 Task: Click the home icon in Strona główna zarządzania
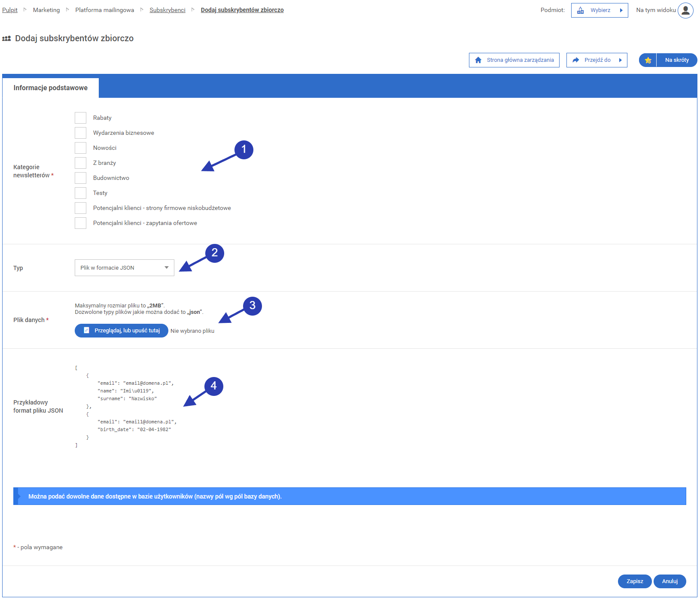click(x=478, y=60)
